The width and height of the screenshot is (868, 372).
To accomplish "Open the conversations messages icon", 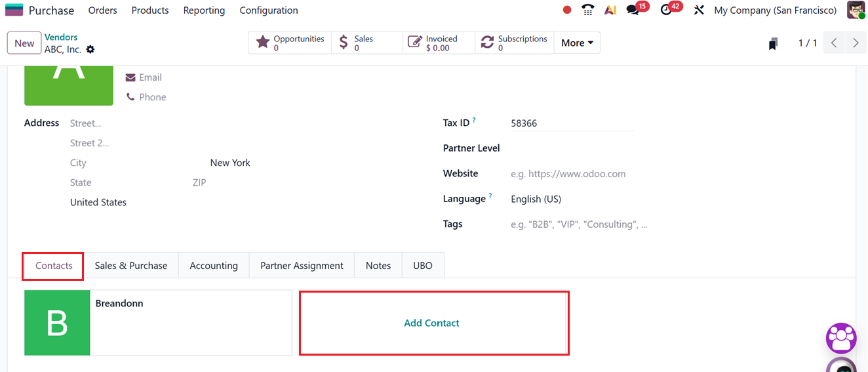I will pos(633,10).
